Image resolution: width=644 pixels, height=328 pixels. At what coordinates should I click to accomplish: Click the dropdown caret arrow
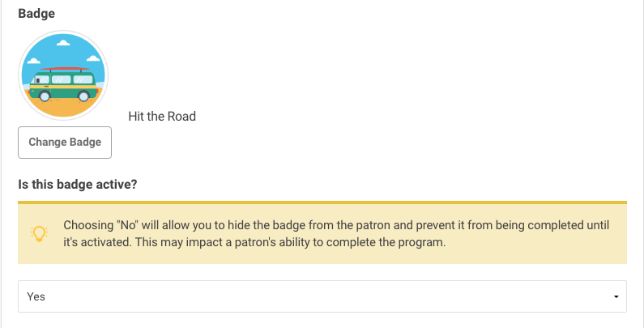click(616, 296)
